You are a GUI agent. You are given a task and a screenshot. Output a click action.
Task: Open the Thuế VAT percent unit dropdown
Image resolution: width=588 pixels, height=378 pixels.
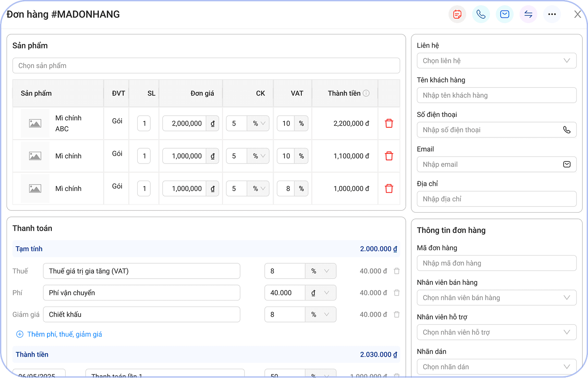click(320, 271)
